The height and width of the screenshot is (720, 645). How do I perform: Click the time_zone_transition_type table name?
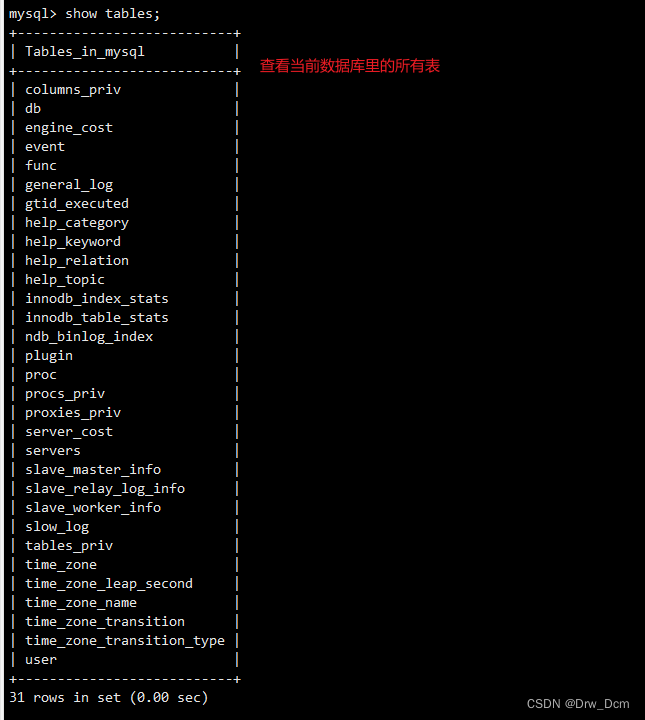(x=125, y=640)
